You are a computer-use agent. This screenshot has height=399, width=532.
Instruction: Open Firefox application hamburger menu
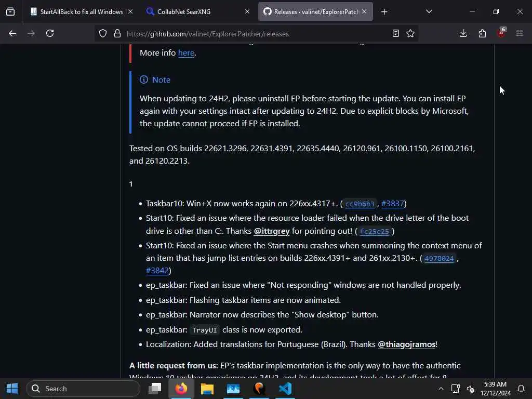[x=520, y=33]
